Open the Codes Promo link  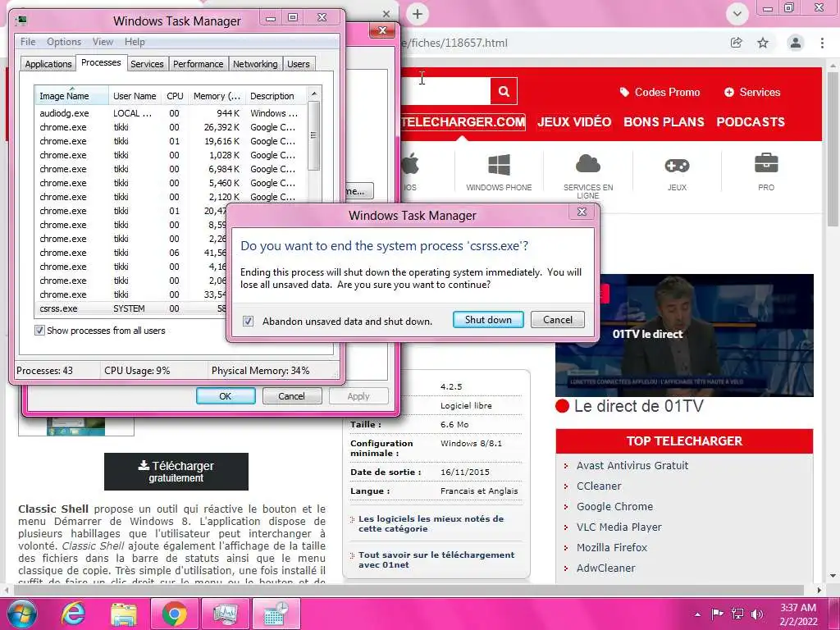(x=660, y=92)
